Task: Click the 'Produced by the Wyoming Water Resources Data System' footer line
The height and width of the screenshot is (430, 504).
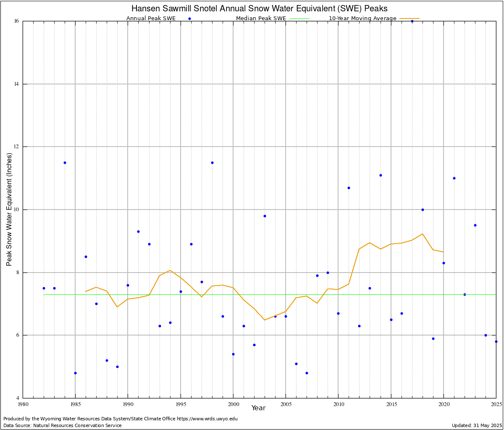Action: coord(121,419)
